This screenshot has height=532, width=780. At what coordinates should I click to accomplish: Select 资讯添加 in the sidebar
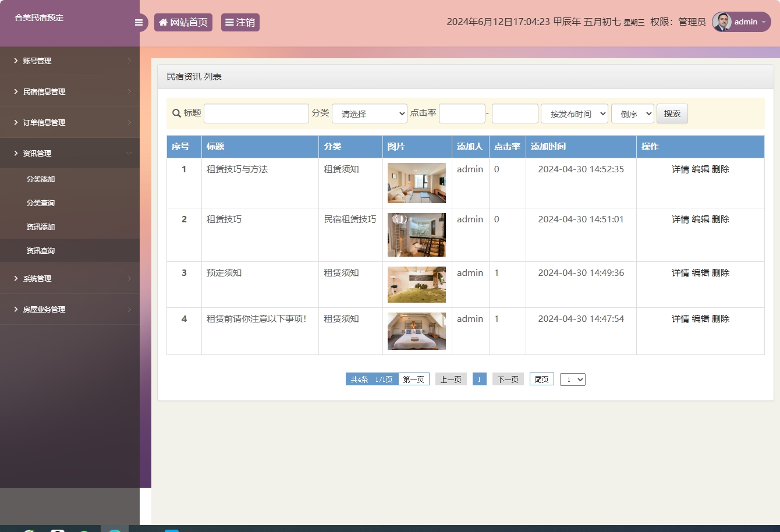41,226
